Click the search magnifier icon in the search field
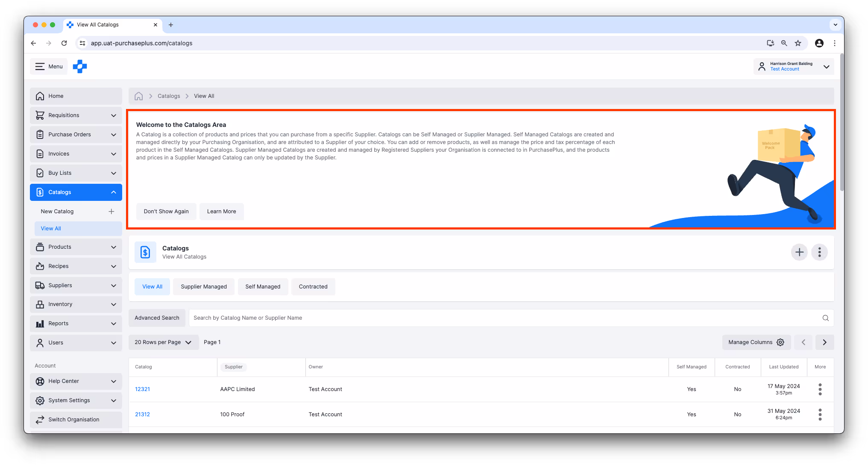This screenshot has width=868, height=465. pos(825,318)
